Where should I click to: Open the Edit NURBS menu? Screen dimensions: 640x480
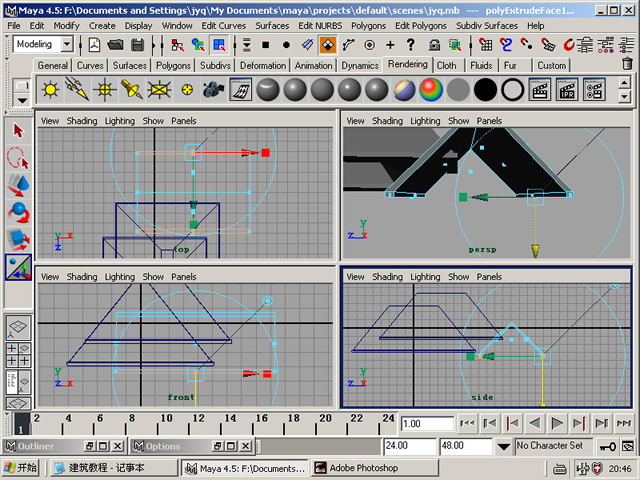320,26
